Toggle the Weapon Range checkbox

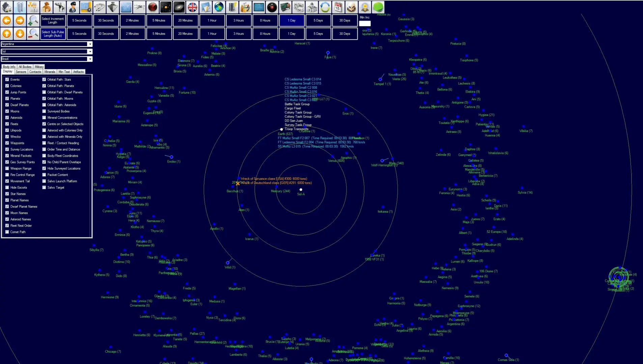click(7, 169)
